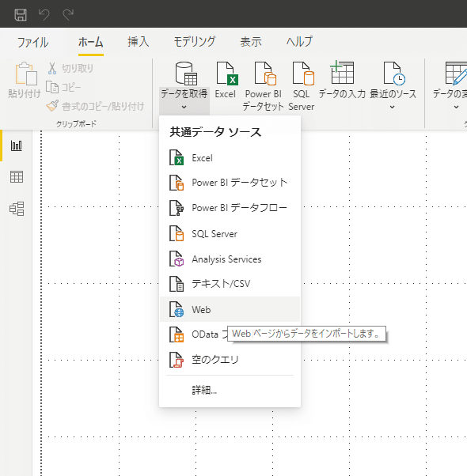Viewport: 467px width, 476px height.
Task: Click the Undo arrow icon
Action: (x=44, y=14)
